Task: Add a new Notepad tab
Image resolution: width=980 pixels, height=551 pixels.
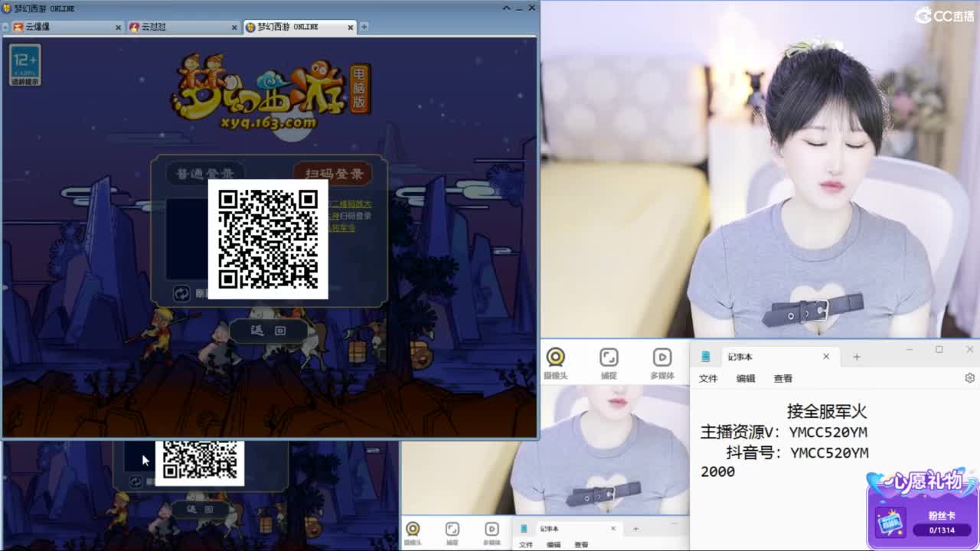Action: [857, 357]
